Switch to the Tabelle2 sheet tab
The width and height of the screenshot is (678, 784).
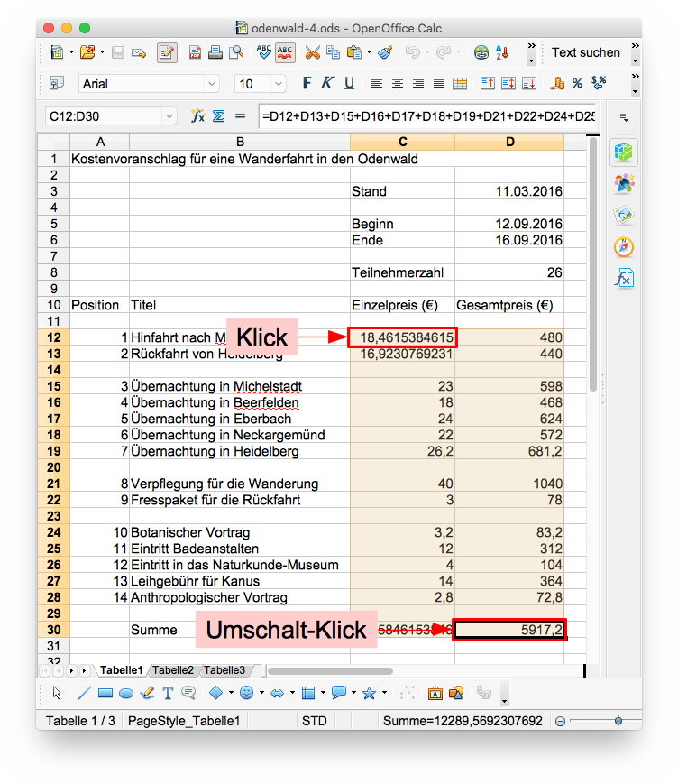pos(173,670)
